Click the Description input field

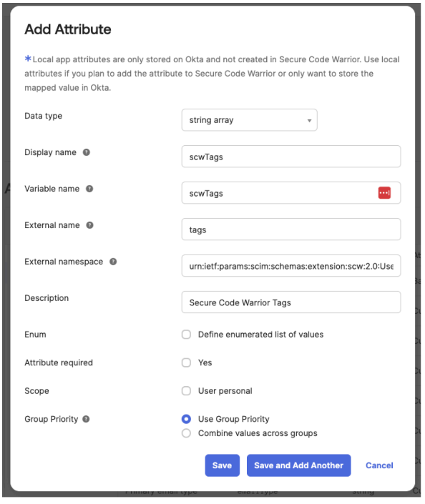[291, 302]
